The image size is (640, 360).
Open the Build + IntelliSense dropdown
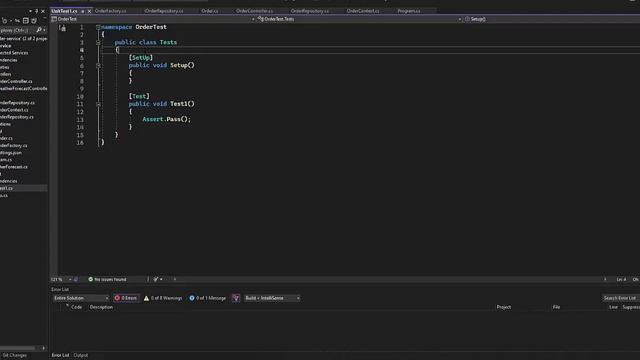[x=272, y=298]
